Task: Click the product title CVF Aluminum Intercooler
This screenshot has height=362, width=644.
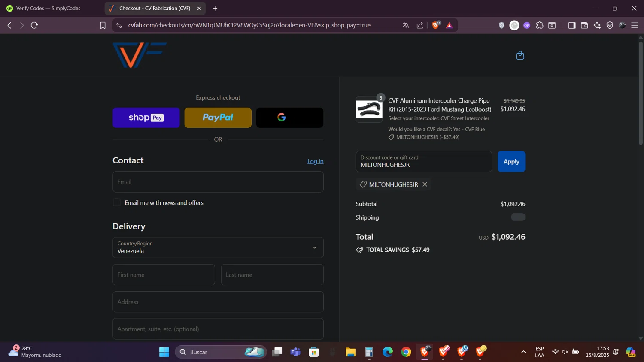Action: tap(440, 105)
